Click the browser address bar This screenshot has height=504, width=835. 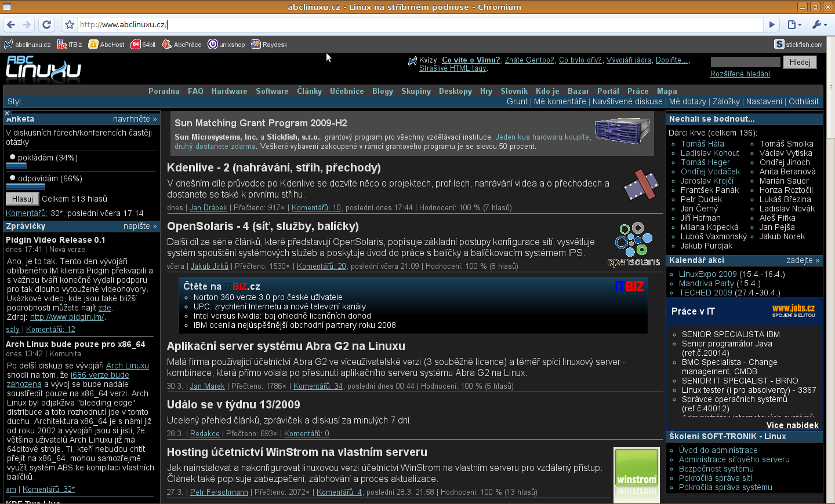coord(420,24)
